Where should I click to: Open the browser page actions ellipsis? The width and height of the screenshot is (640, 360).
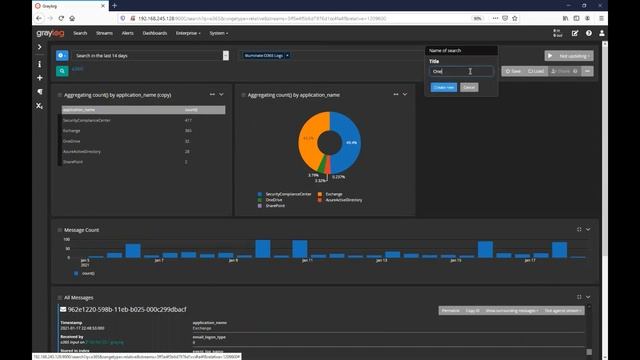pos(495,18)
